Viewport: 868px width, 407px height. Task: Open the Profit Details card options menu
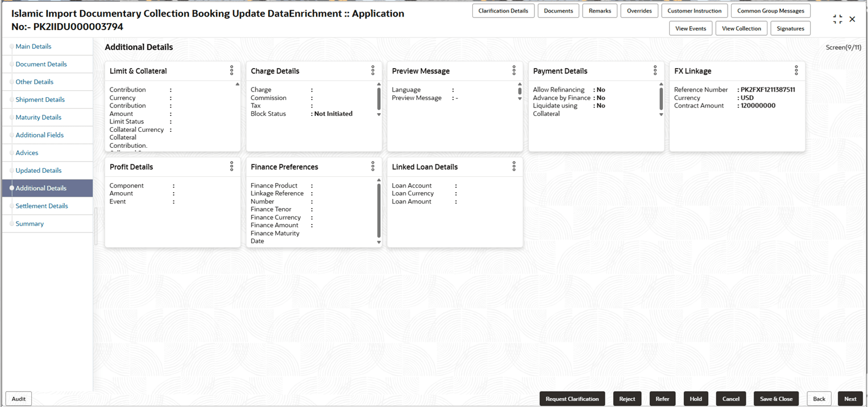[x=231, y=166]
